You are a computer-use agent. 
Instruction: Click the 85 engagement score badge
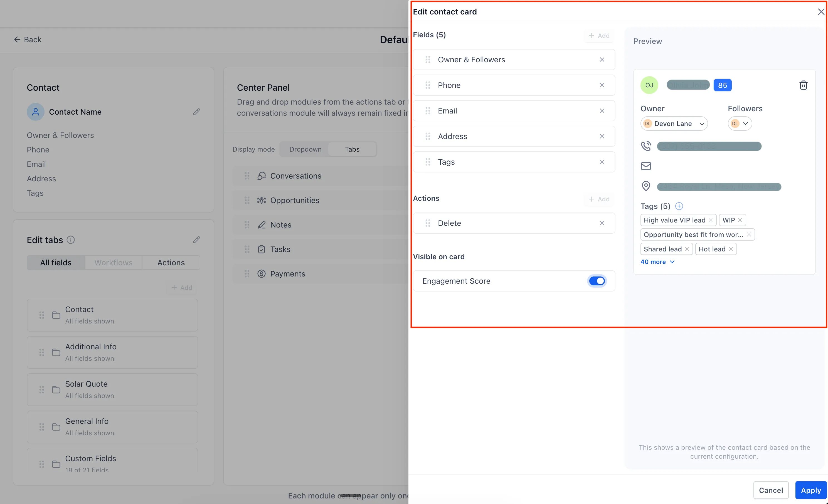(723, 85)
